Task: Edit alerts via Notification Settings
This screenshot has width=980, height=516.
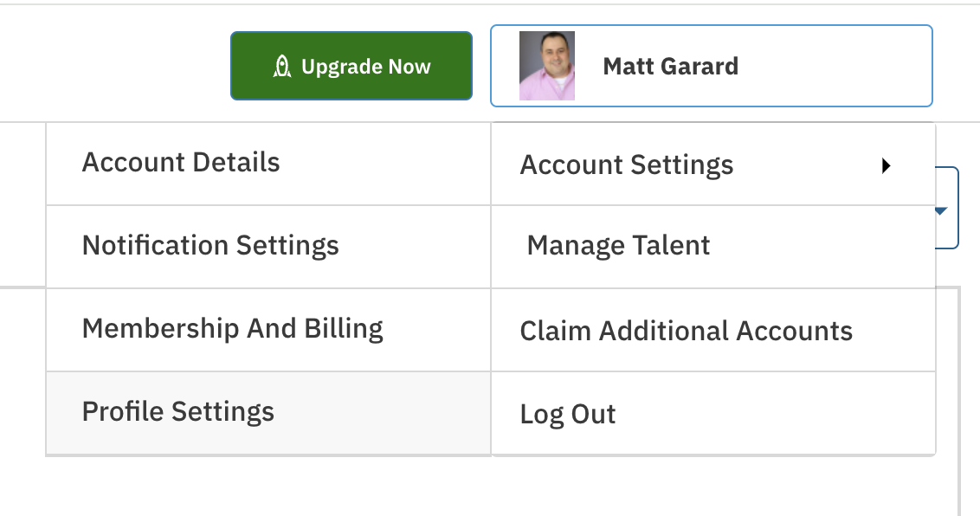Action: [x=268, y=246]
